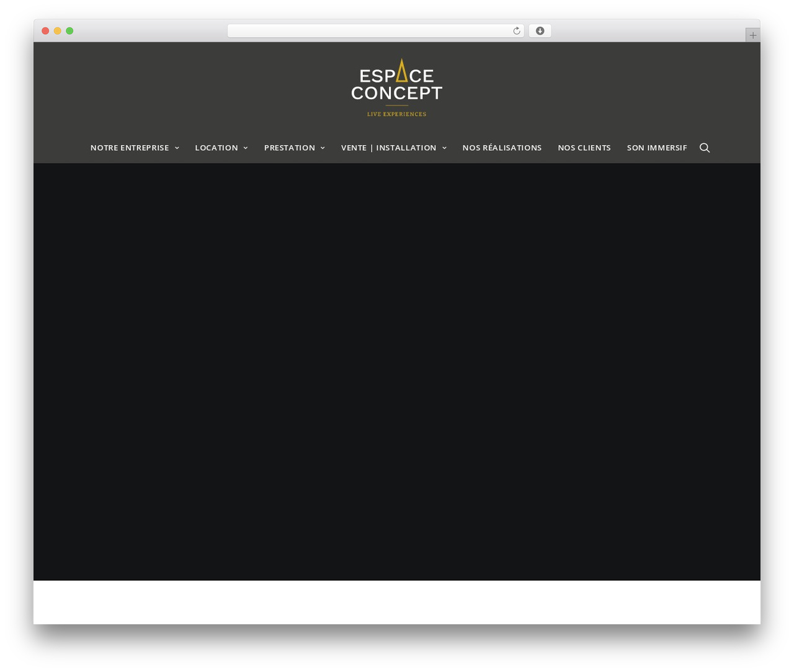Open the site search magnifier icon

(x=705, y=148)
